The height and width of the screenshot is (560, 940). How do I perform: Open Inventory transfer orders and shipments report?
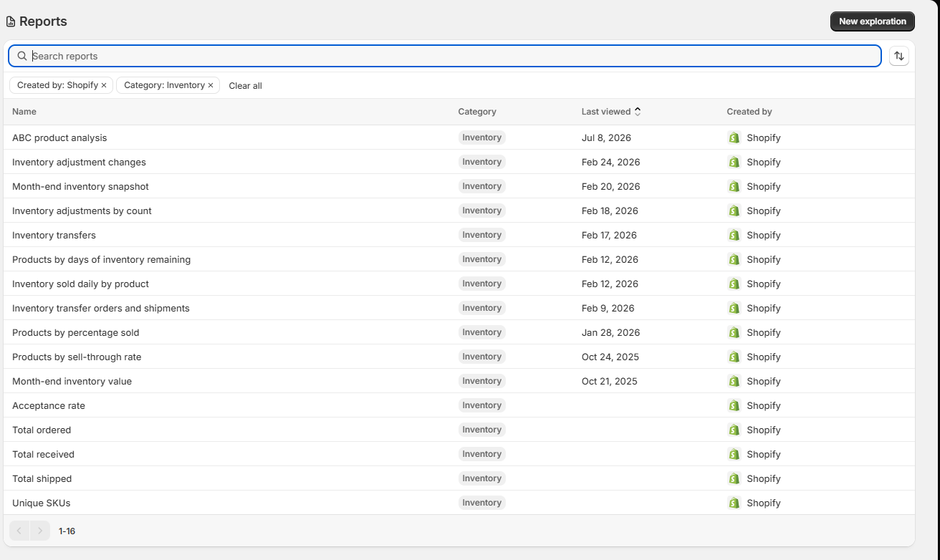click(x=101, y=308)
